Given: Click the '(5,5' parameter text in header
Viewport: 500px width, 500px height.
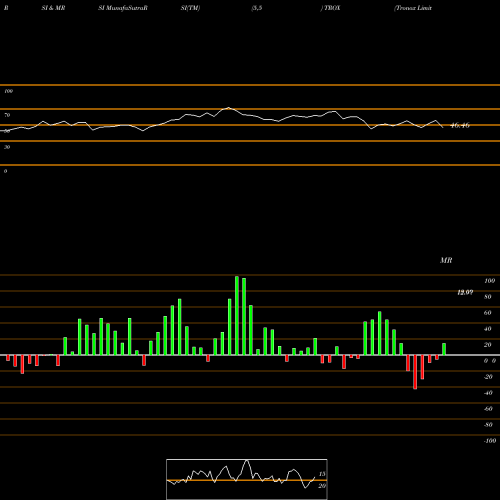Looking at the screenshot, I should (x=257, y=8).
